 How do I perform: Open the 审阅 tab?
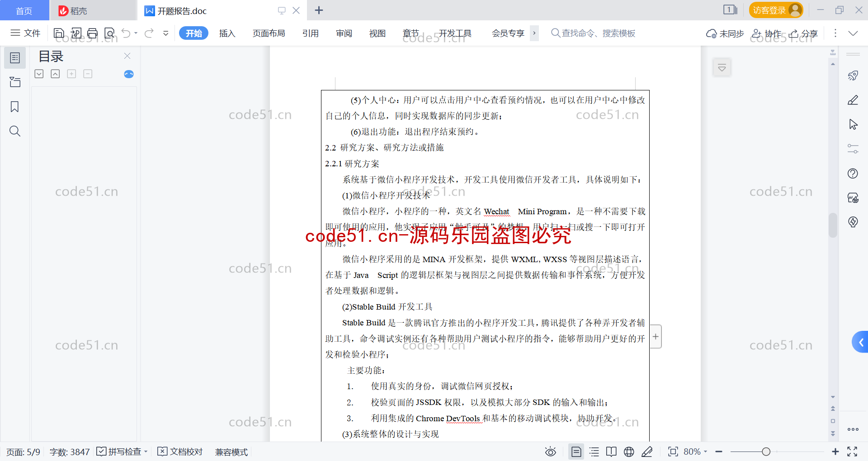[344, 33]
